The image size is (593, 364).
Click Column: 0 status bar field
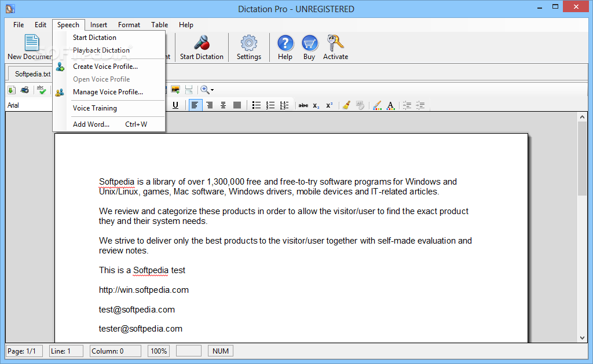click(115, 351)
